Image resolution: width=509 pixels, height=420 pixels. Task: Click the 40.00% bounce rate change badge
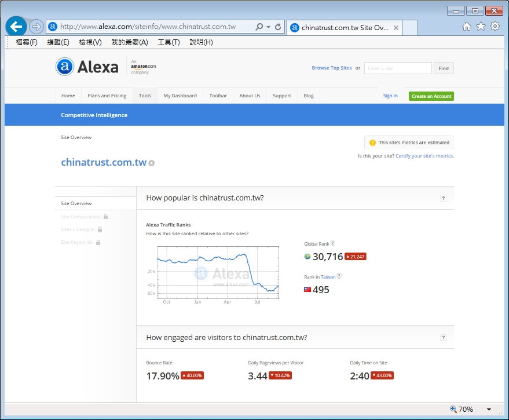(192, 375)
